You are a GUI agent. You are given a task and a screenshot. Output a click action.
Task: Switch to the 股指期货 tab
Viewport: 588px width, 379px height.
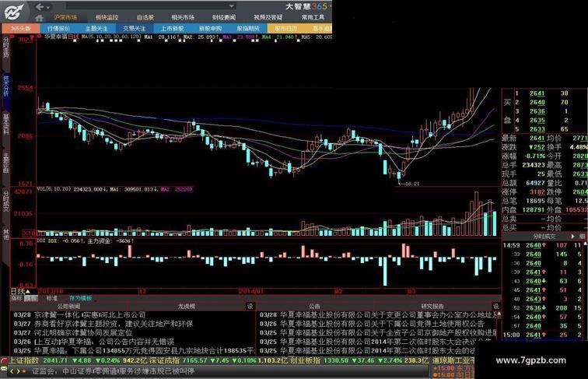[248, 29]
